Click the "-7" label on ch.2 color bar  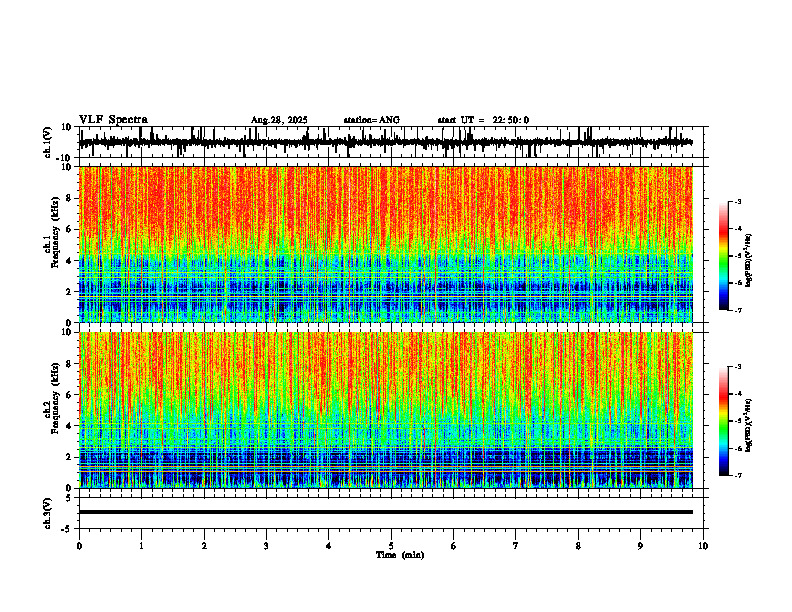click(738, 476)
